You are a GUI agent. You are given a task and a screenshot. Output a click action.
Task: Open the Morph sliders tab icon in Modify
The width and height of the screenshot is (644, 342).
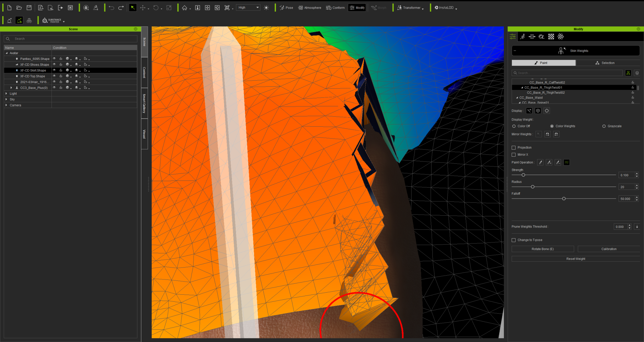[532, 36]
